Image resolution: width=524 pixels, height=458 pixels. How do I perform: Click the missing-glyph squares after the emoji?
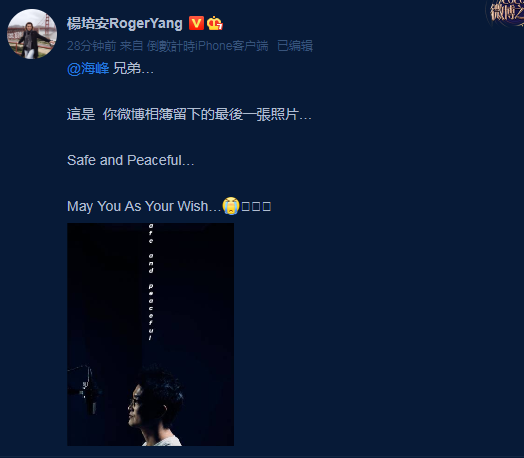tap(256, 206)
